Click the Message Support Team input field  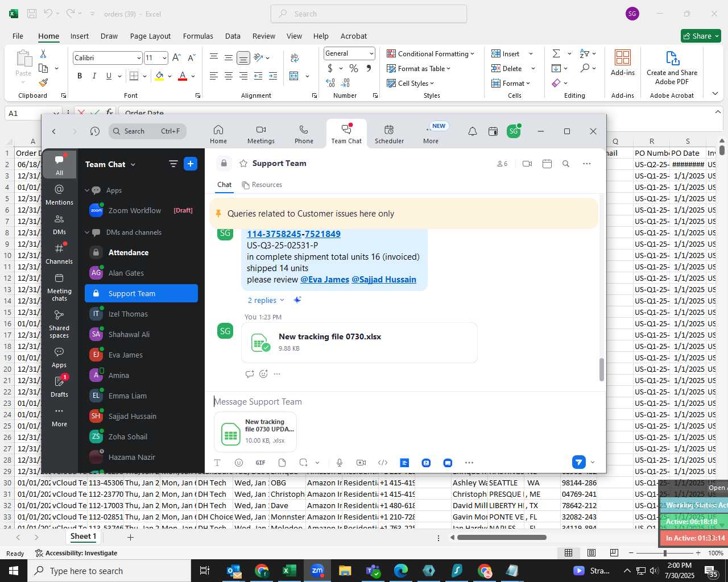[x=404, y=402]
